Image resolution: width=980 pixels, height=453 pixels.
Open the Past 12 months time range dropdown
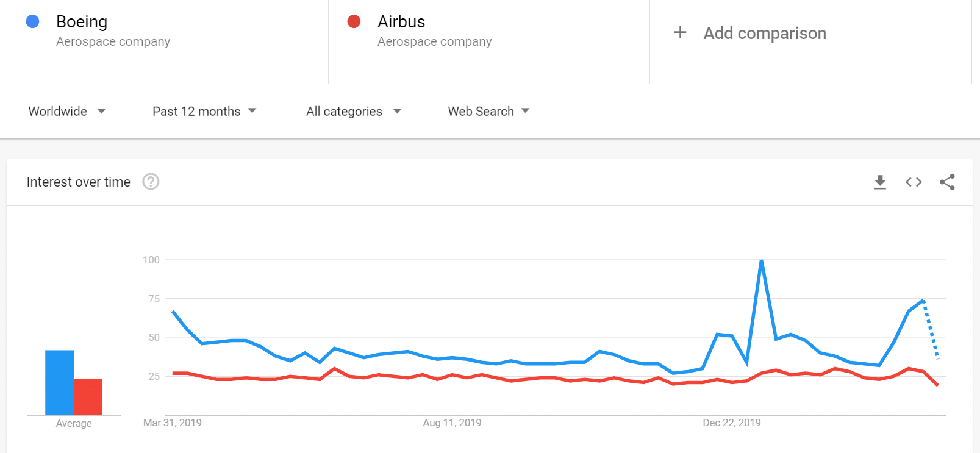click(204, 111)
